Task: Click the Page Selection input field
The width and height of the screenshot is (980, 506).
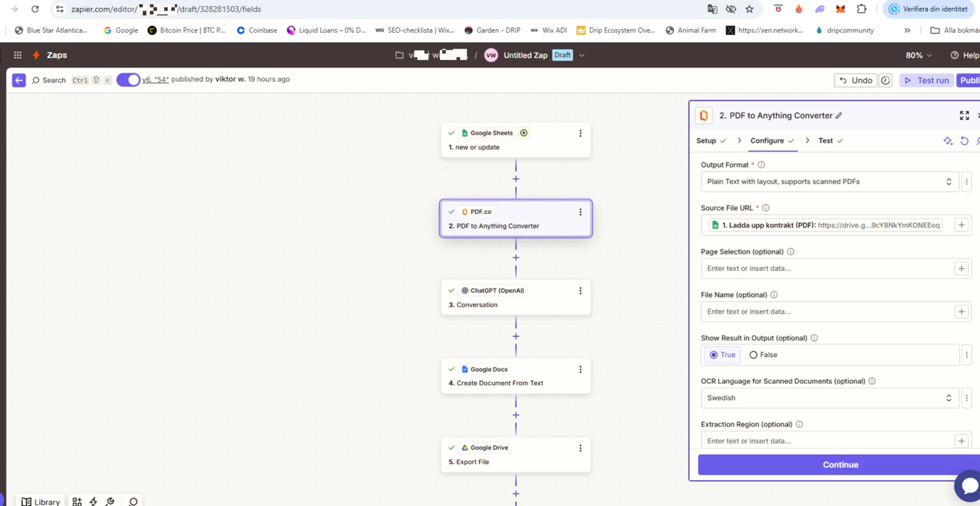Action: click(x=827, y=269)
